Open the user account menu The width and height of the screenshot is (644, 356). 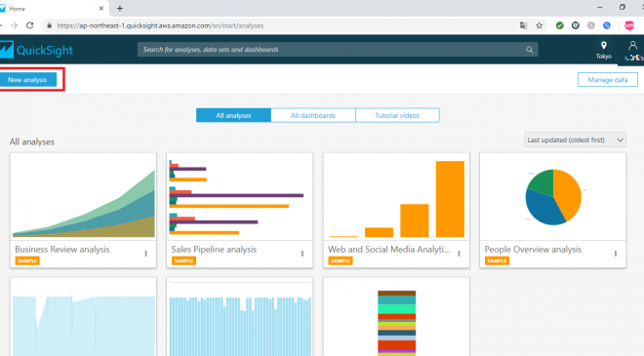[632, 50]
